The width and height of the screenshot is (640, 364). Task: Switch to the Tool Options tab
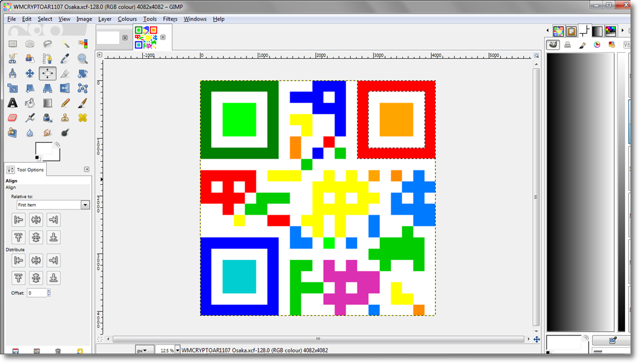(x=25, y=169)
